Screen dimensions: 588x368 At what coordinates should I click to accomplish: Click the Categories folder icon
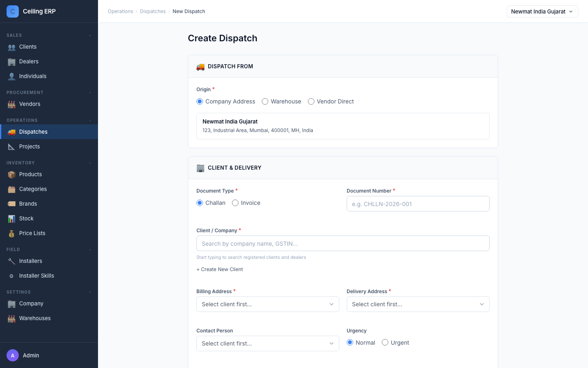[11, 189]
